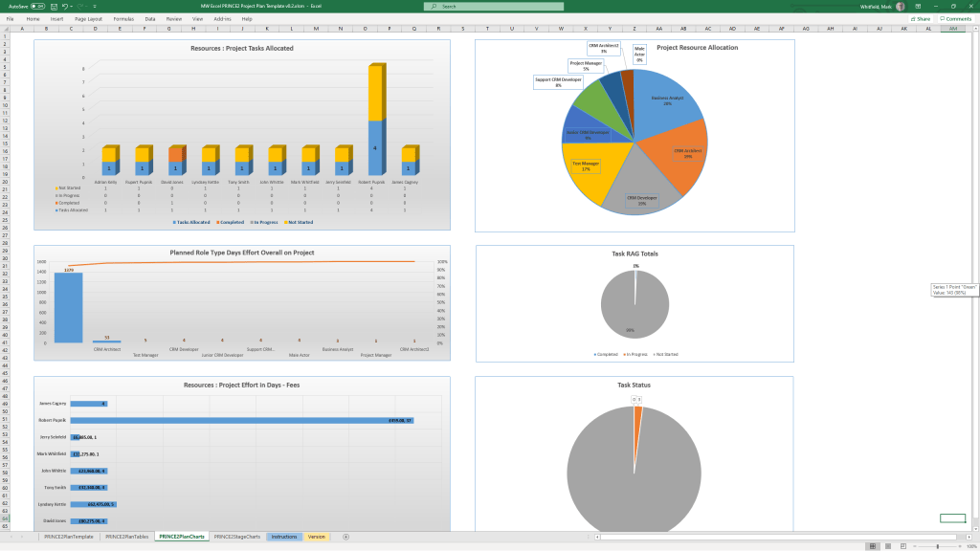The width and height of the screenshot is (980, 551).
Task: Click the horizontal scrollbar right arrow
Action: [969, 537]
